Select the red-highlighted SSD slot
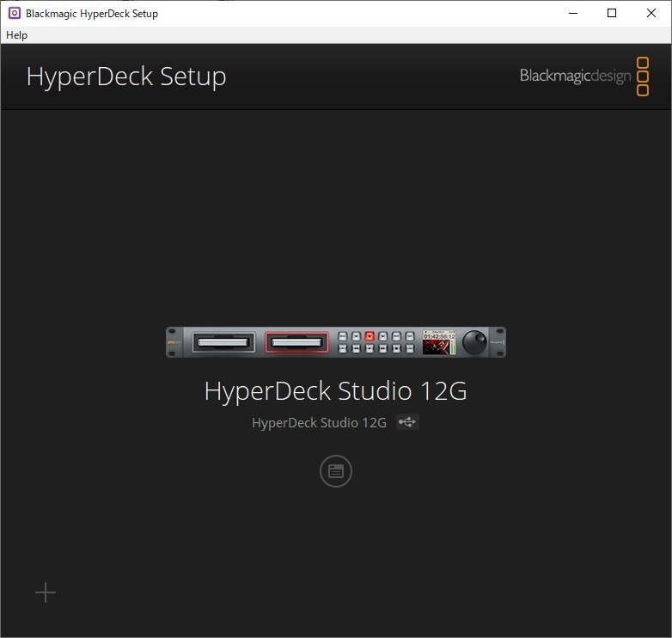 point(296,343)
